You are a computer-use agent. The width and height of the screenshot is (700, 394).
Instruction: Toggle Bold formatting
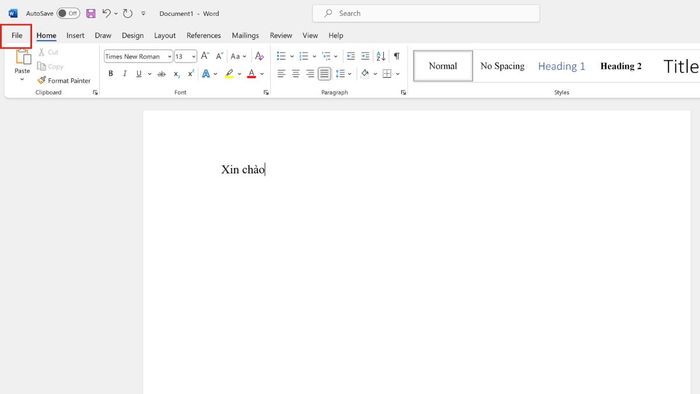click(111, 74)
